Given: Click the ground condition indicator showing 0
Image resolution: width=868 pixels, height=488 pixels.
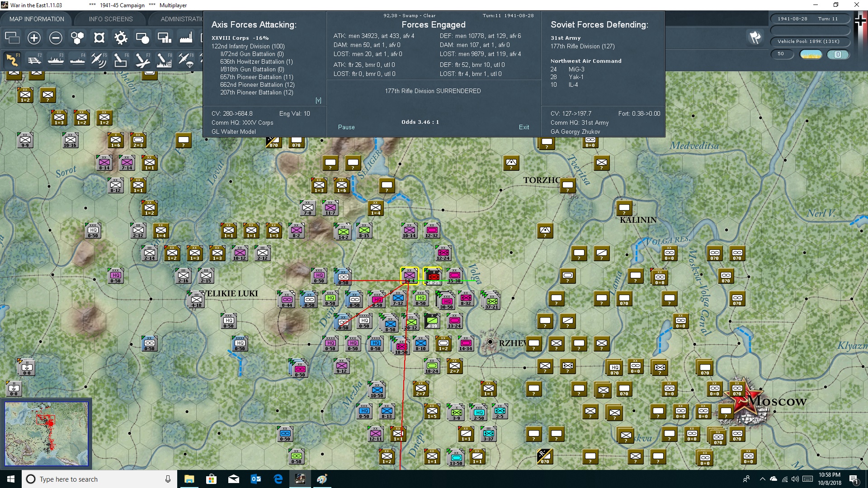Looking at the screenshot, I should tap(838, 54).
